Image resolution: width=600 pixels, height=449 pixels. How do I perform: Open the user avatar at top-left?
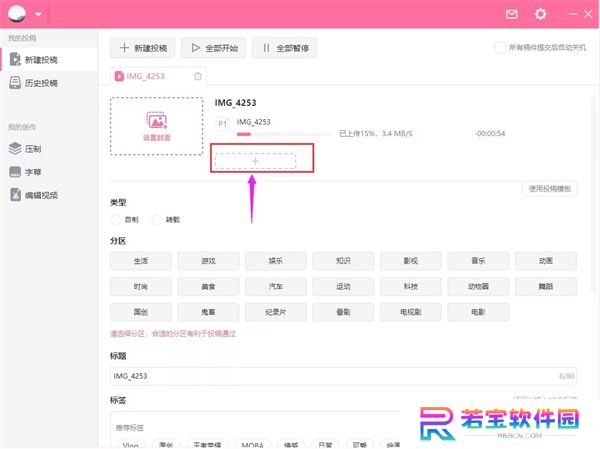pyautogui.click(x=17, y=14)
